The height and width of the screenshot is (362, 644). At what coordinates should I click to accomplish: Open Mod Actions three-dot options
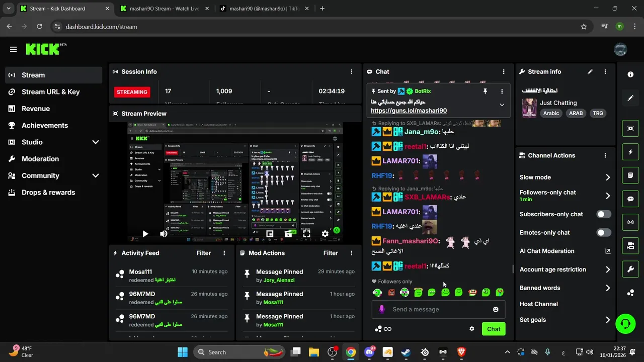click(351, 253)
